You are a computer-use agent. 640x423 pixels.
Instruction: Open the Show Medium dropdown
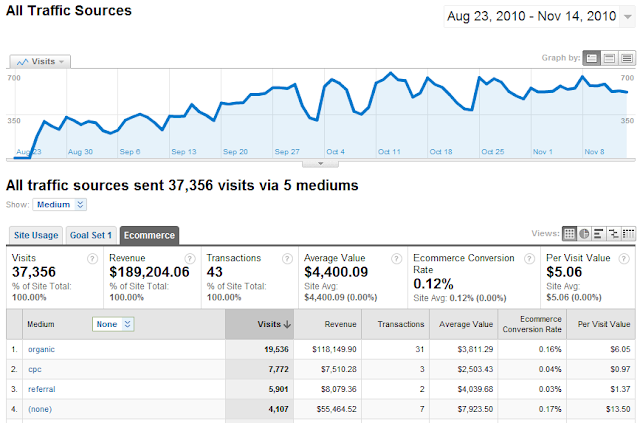(x=60, y=205)
